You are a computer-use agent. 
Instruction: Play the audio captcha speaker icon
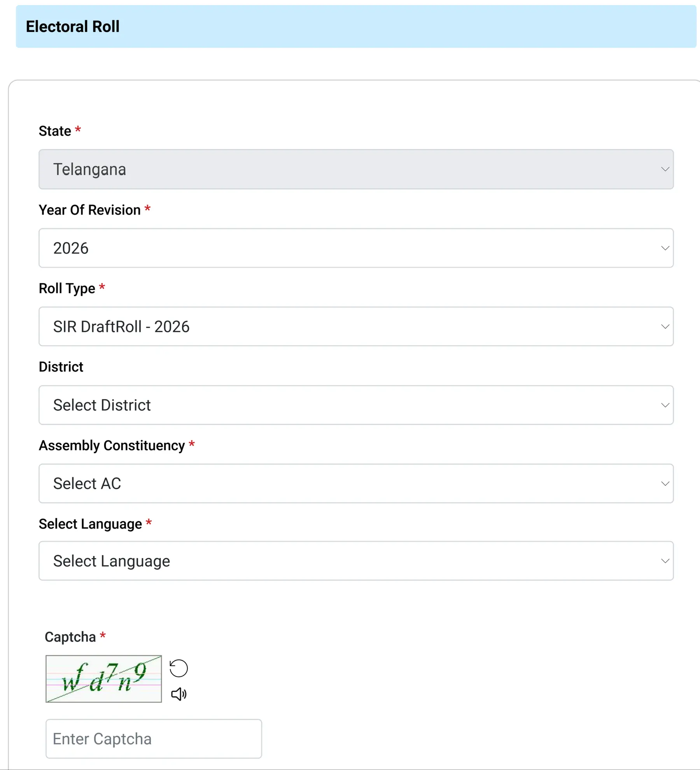tap(179, 694)
